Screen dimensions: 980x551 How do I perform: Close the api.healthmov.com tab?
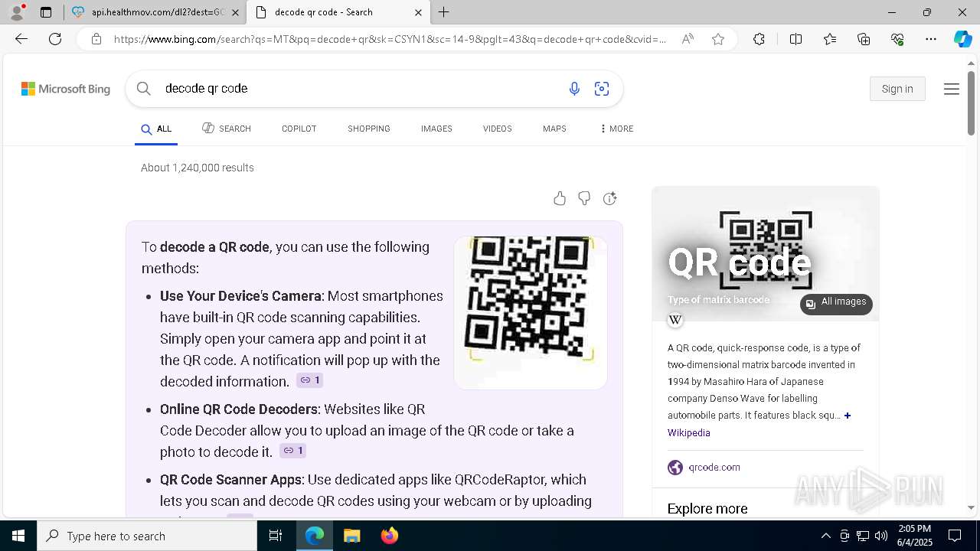(x=235, y=12)
